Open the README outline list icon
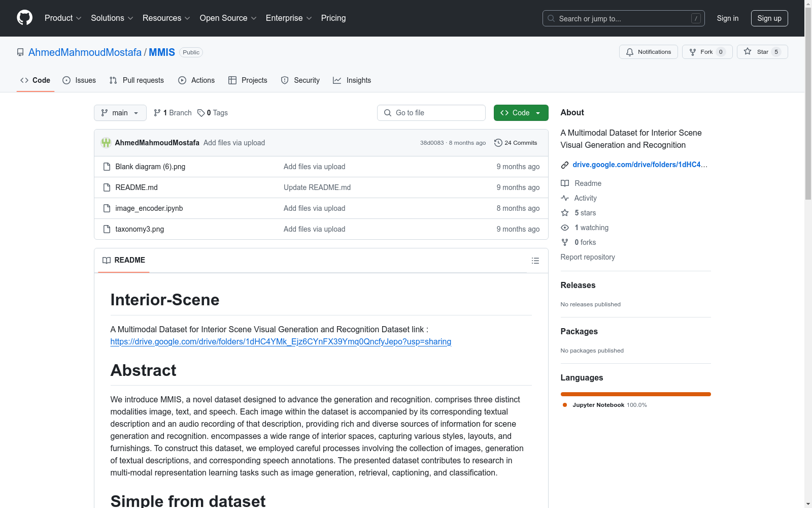The height and width of the screenshot is (508, 812). click(x=535, y=261)
